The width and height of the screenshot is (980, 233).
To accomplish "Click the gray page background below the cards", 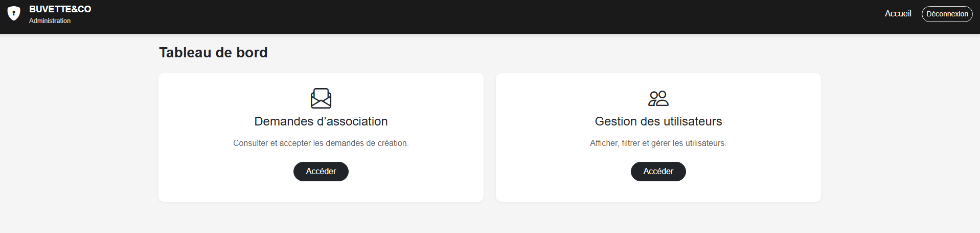I will [490, 218].
